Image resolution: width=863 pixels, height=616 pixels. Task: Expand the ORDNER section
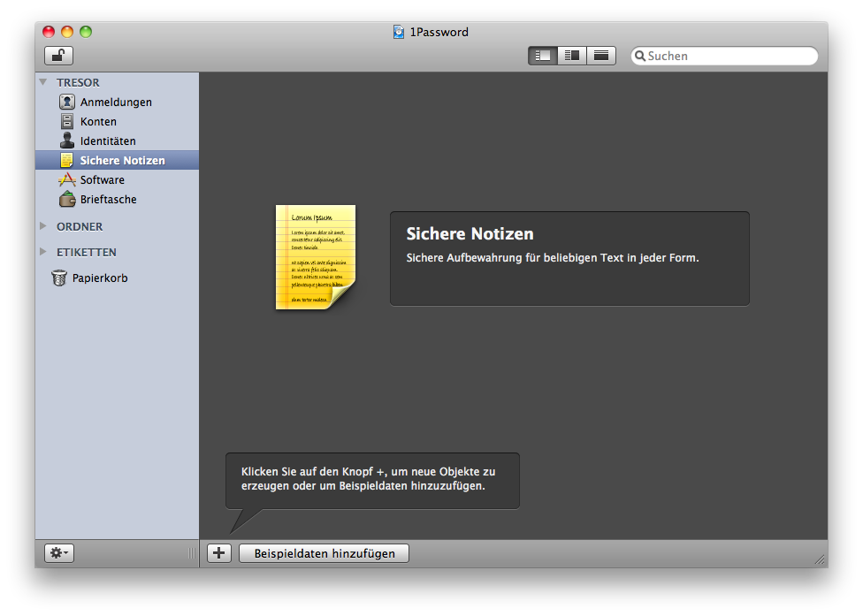pos(43,226)
